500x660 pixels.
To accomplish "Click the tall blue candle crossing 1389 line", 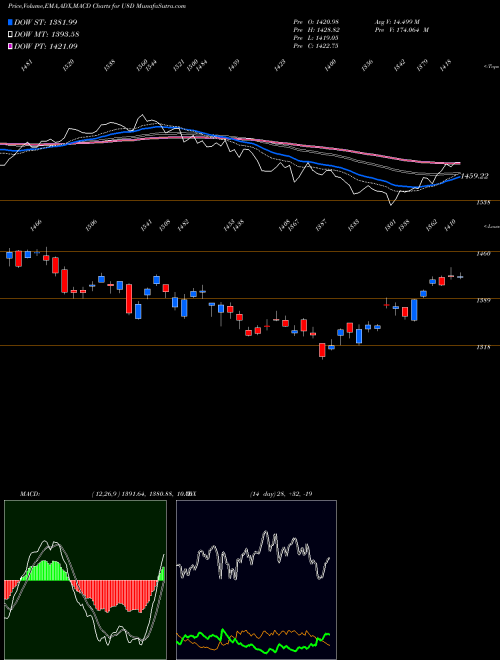I will pos(414,310).
